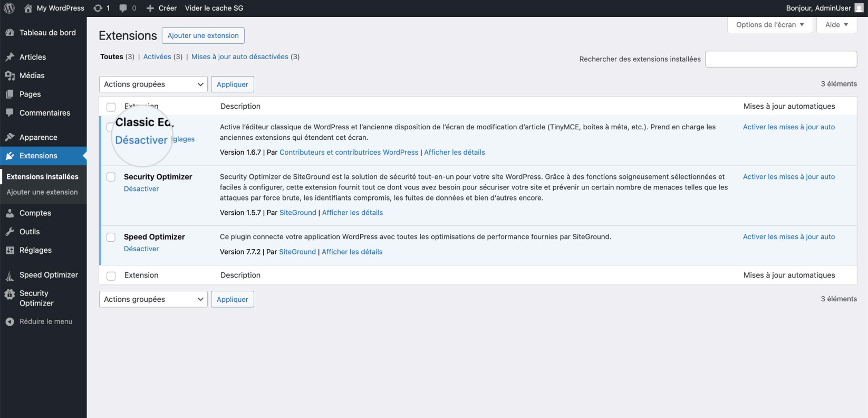View details for Classic Editor version 1.6.7
The width and height of the screenshot is (868, 418).
click(x=455, y=152)
